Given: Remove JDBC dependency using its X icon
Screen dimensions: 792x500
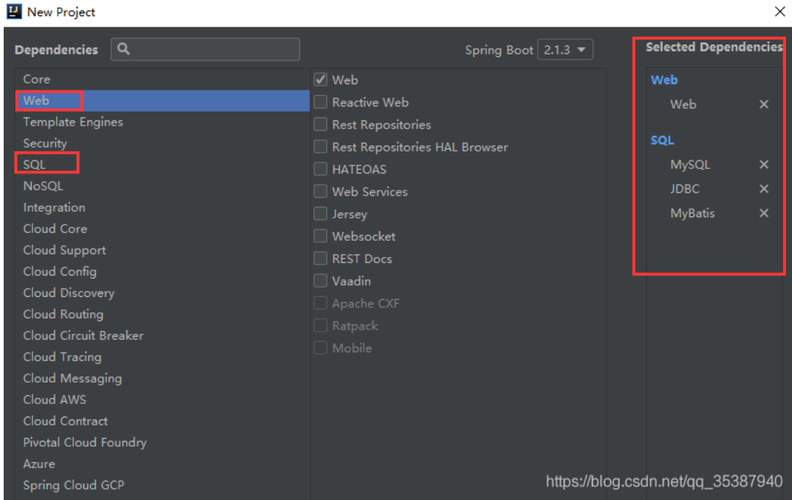Looking at the screenshot, I should click(x=764, y=189).
